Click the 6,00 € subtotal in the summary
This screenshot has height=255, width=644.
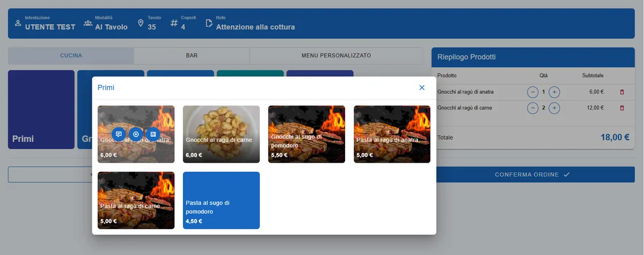597,92
